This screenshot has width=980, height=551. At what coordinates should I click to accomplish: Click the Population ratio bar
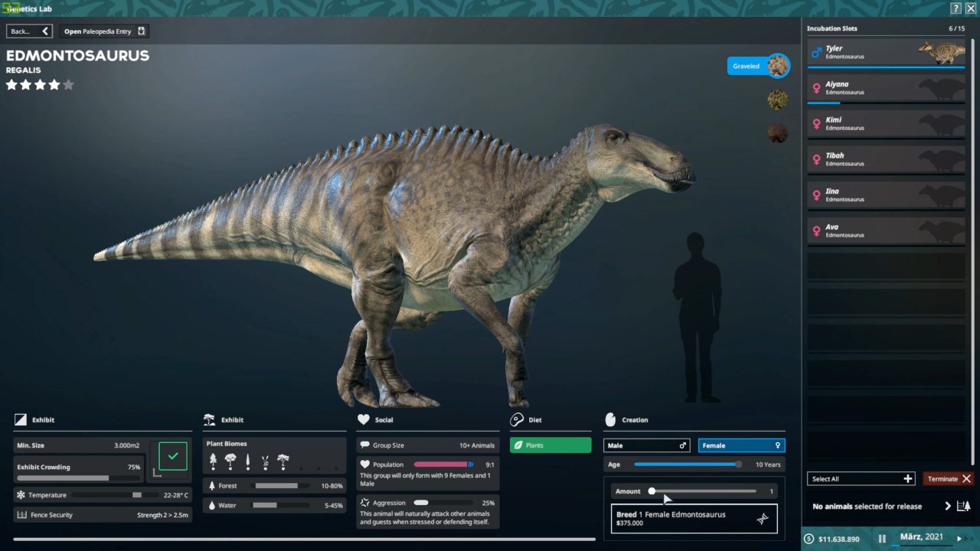click(444, 465)
